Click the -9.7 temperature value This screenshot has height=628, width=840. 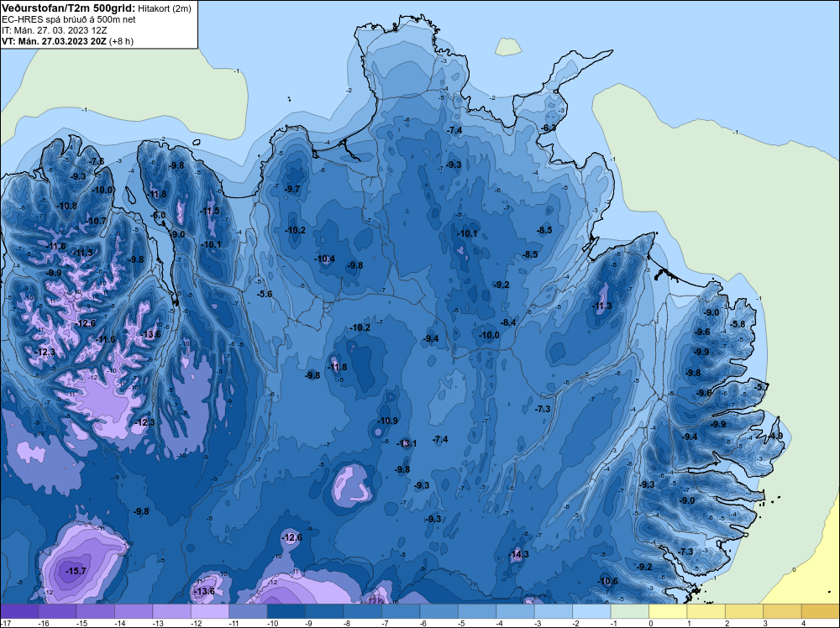click(x=292, y=189)
